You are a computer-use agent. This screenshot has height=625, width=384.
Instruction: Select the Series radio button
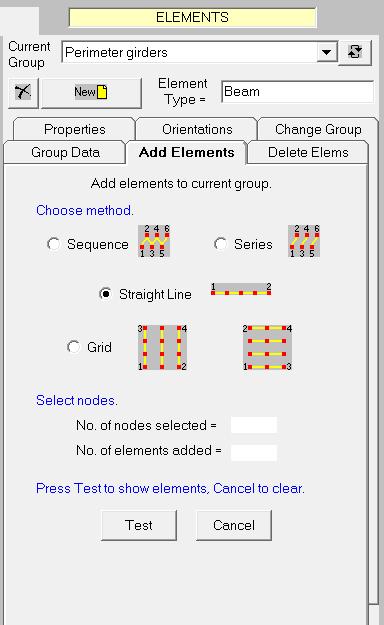[221, 244]
